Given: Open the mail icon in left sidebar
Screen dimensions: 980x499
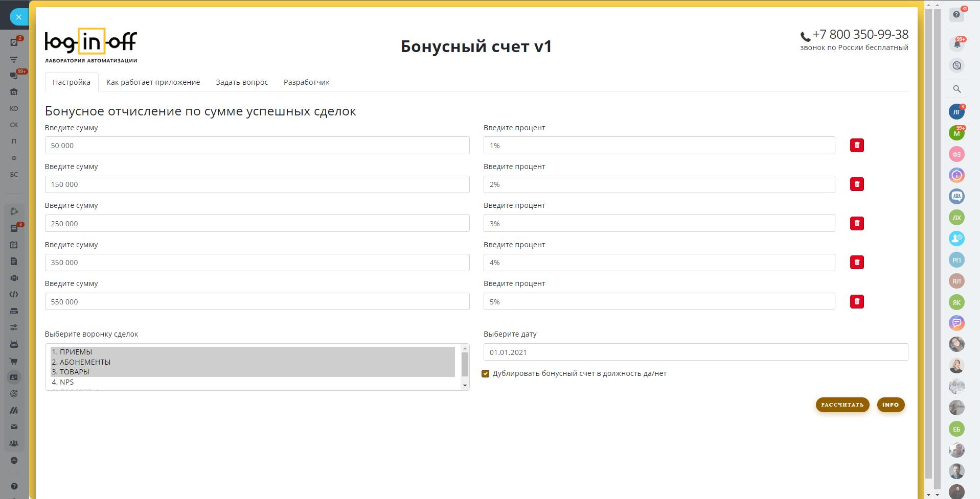Looking at the screenshot, I should (x=14, y=426).
